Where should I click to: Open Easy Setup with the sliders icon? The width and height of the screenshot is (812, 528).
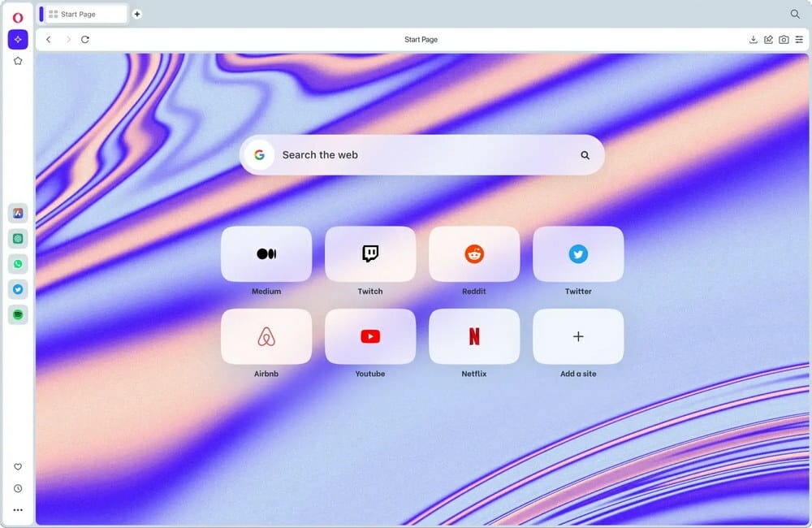point(800,39)
